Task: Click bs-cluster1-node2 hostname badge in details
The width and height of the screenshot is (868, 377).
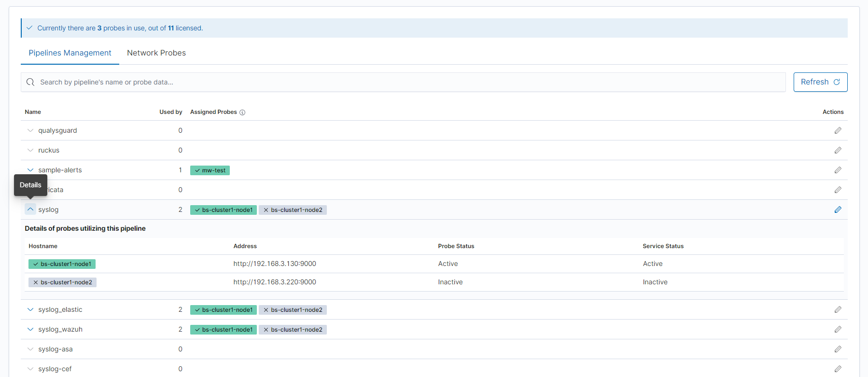Action: (62, 282)
